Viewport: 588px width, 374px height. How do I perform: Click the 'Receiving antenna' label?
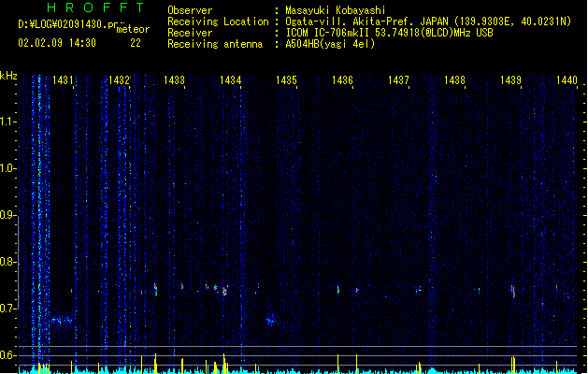point(215,44)
